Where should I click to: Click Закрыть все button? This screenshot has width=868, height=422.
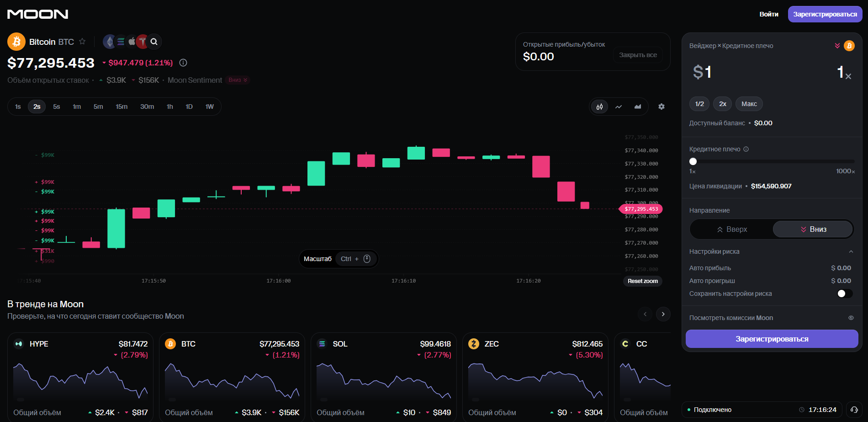(638, 55)
